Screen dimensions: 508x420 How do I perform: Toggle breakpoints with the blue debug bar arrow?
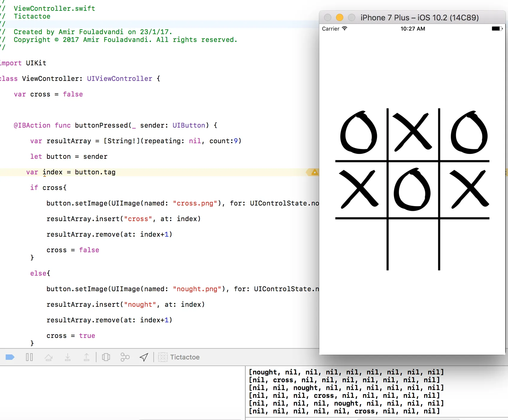pos(10,357)
